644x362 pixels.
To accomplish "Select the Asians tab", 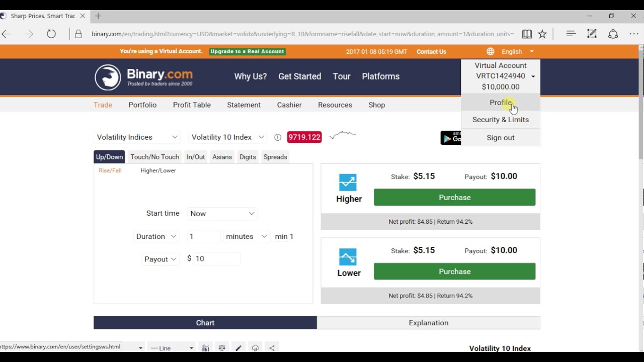I will pos(222,157).
